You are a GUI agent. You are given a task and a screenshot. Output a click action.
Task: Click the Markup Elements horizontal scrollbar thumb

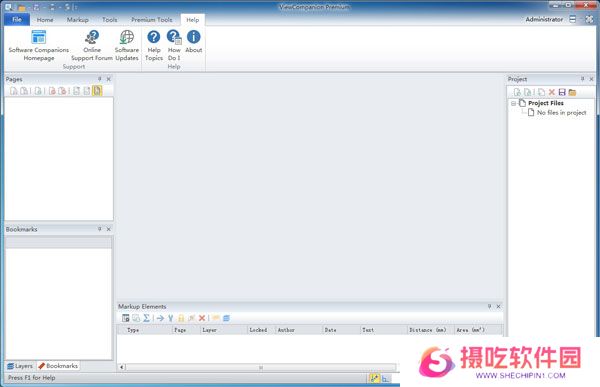point(261,367)
